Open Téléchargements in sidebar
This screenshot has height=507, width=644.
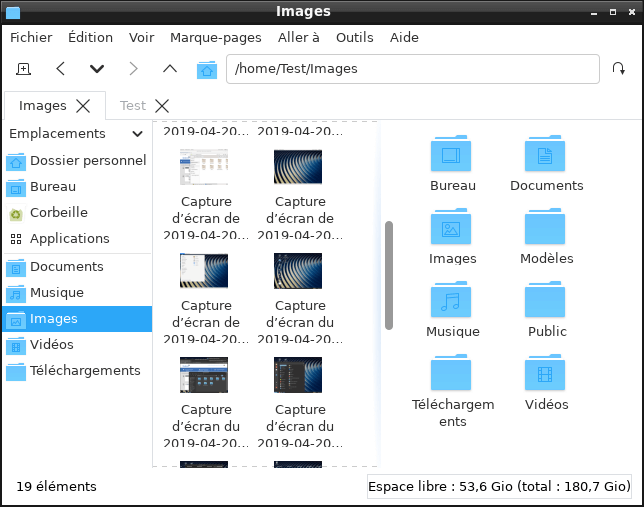pyautogui.click(x=77, y=371)
